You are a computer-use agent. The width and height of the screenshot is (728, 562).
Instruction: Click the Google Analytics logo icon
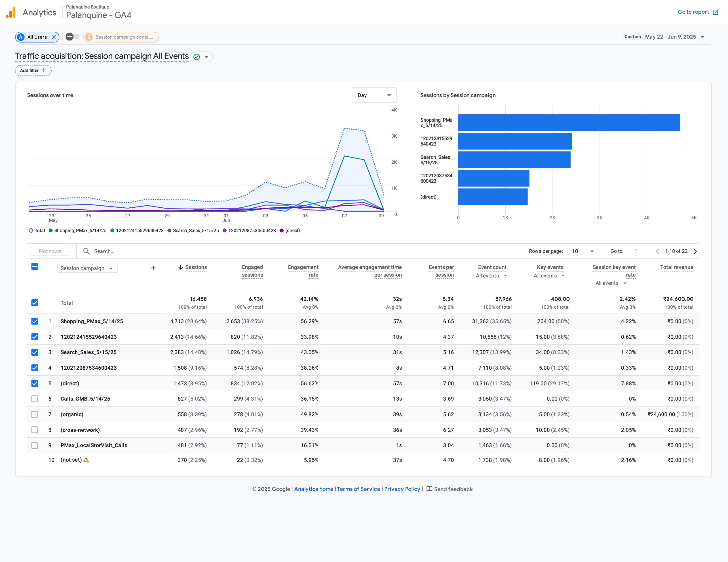(11, 13)
